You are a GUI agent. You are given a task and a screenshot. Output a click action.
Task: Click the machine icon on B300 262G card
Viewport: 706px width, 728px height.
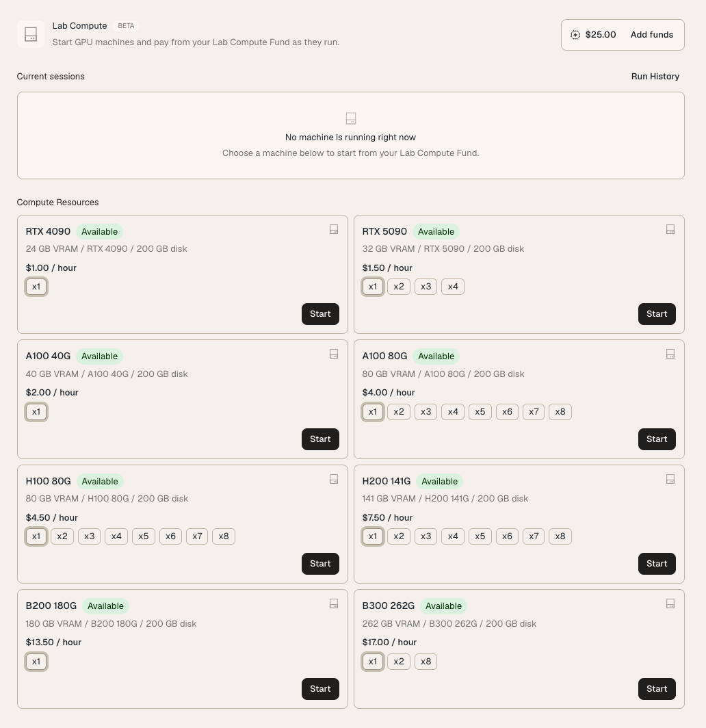point(670,603)
